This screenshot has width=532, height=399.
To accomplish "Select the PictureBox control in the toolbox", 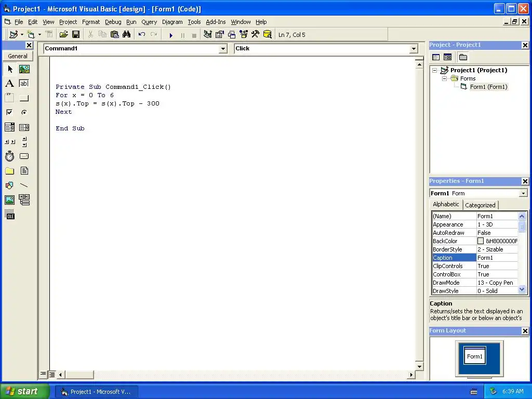I will [x=24, y=69].
